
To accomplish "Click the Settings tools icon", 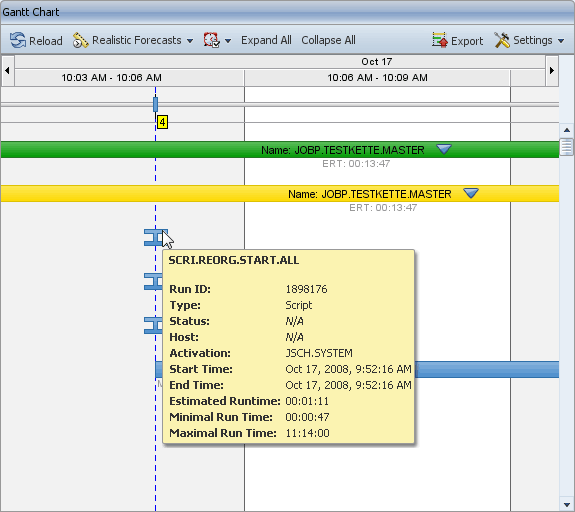I will tap(502, 40).
